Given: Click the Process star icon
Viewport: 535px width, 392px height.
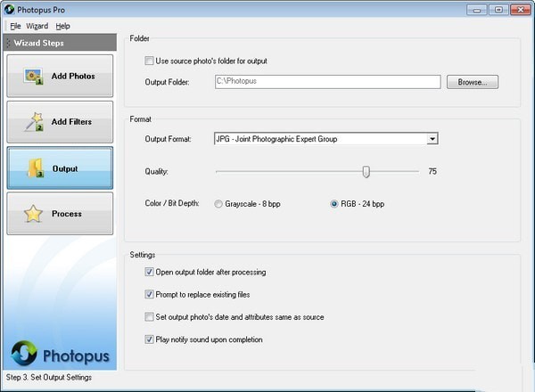Looking at the screenshot, I should point(33,214).
